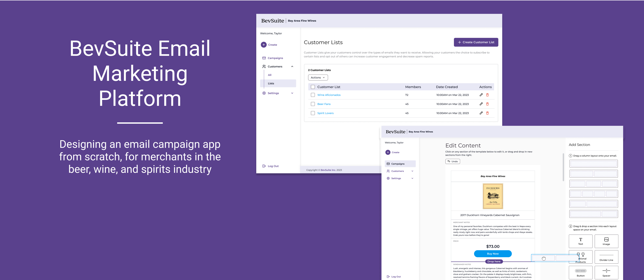The height and width of the screenshot is (280, 644).
Task: Follow the BevSuite Inc. footer link
Action: [x=328, y=170]
